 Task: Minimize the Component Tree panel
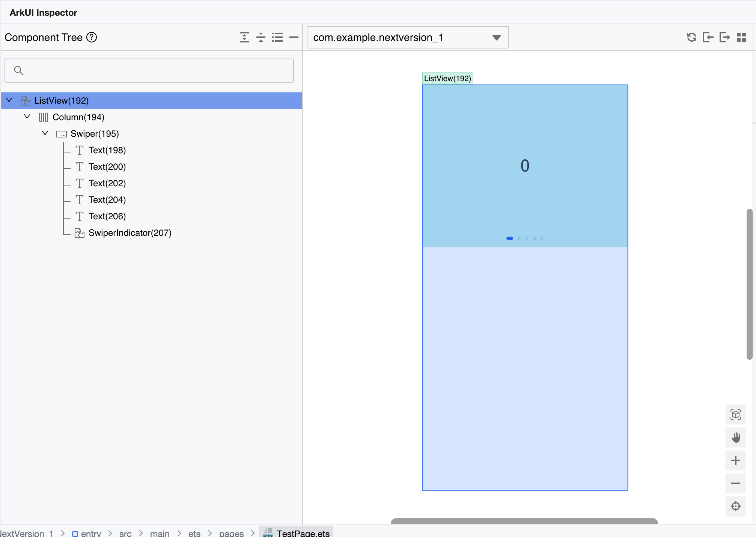coord(294,37)
